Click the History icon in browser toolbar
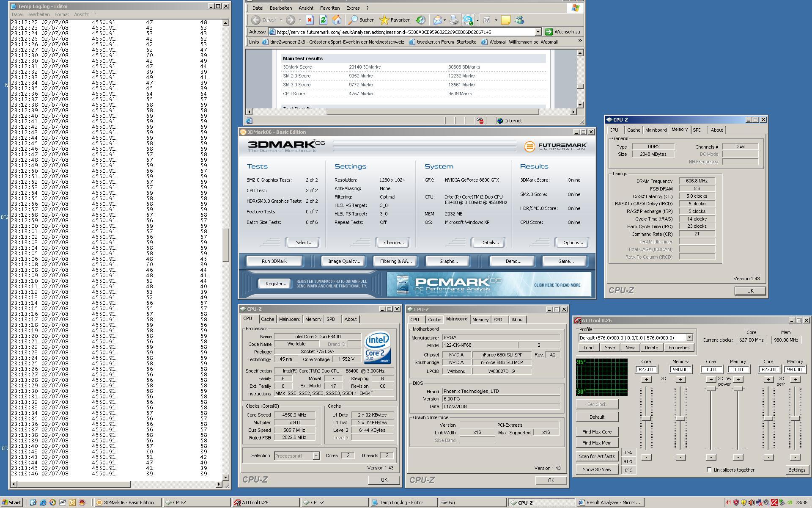The width and height of the screenshot is (812, 508). [420, 20]
